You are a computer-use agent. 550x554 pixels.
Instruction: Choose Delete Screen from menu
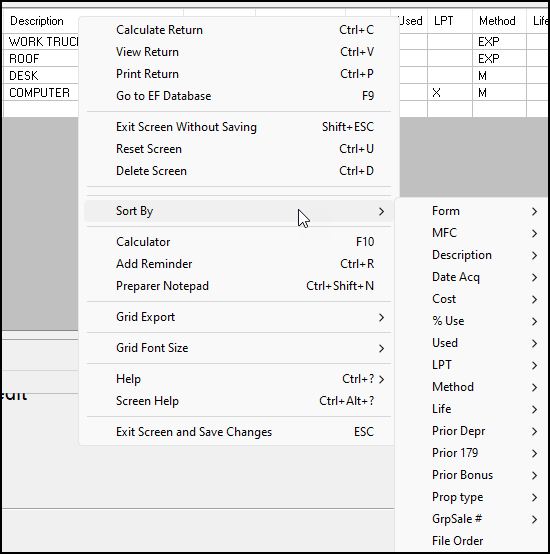239,171
